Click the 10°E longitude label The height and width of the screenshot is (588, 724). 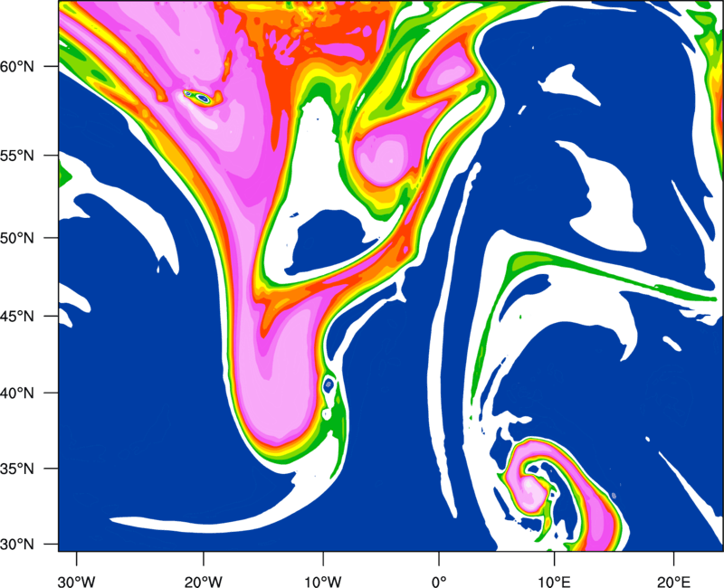[x=555, y=582]
